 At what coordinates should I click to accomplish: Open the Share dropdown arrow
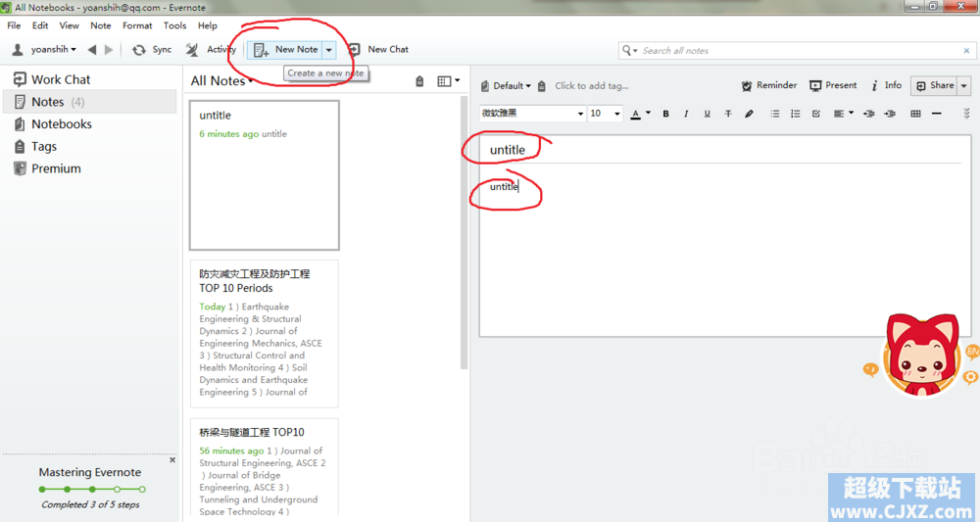pos(963,85)
